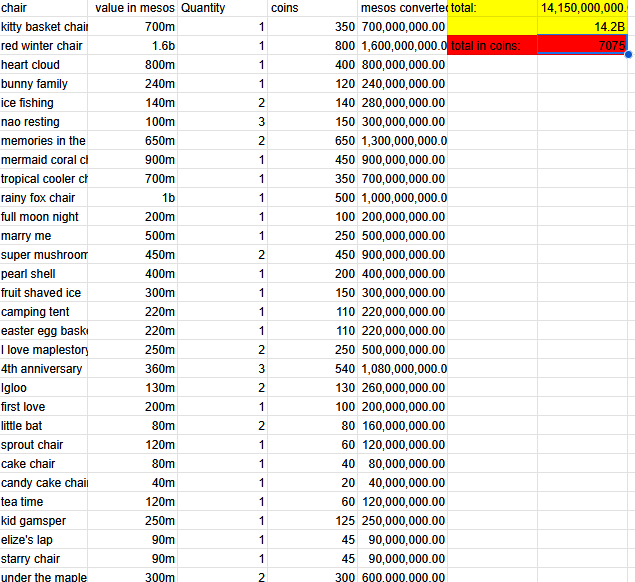Click the 'camping tent' name cell
635x582 pixels.
(44, 312)
